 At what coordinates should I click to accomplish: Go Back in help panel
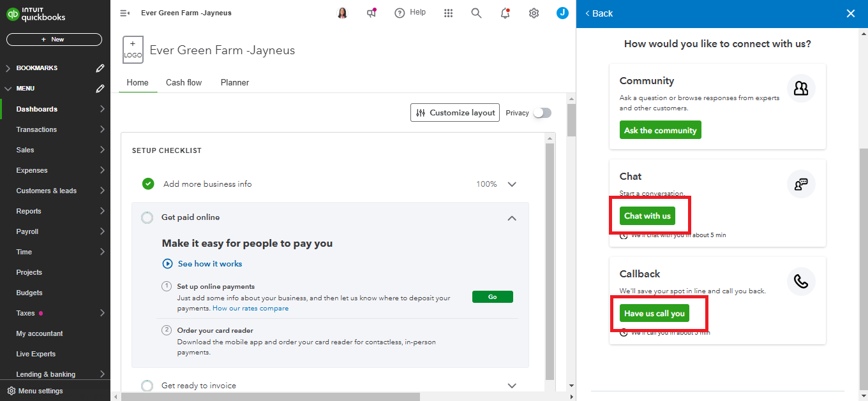(598, 13)
